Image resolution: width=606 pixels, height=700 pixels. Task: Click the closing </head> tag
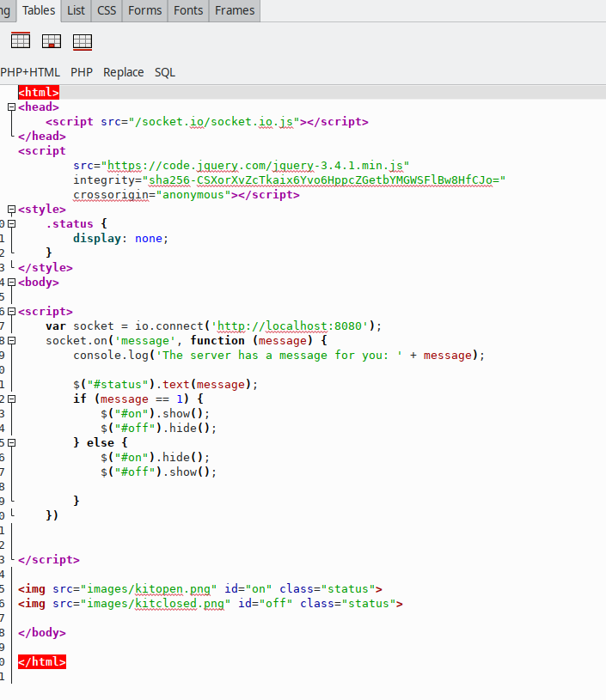tap(42, 137)
